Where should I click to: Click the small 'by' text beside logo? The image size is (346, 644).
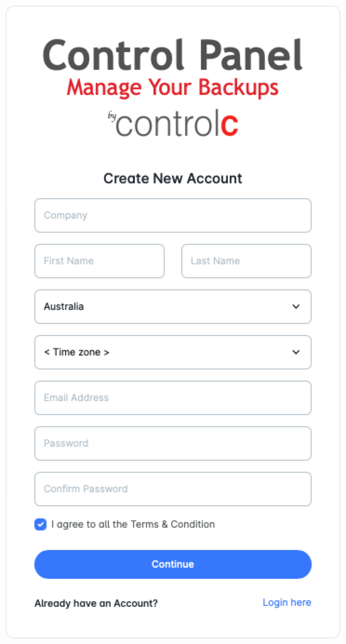tap(112, 116)
